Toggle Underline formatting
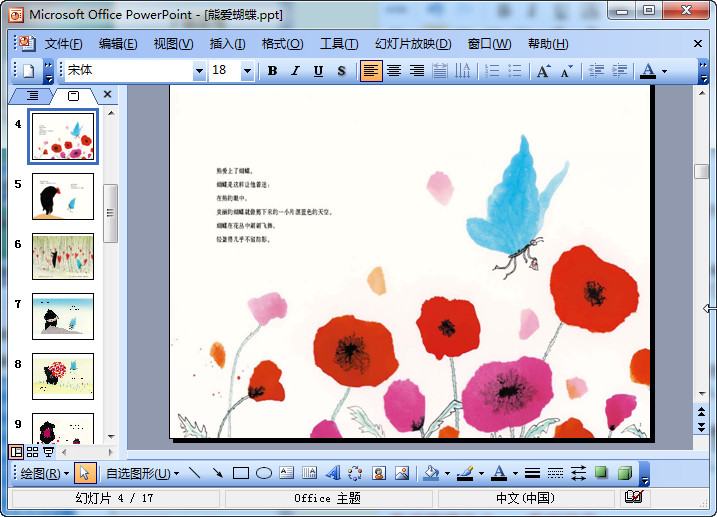This screenshot has height=517, width=717. 318,71
